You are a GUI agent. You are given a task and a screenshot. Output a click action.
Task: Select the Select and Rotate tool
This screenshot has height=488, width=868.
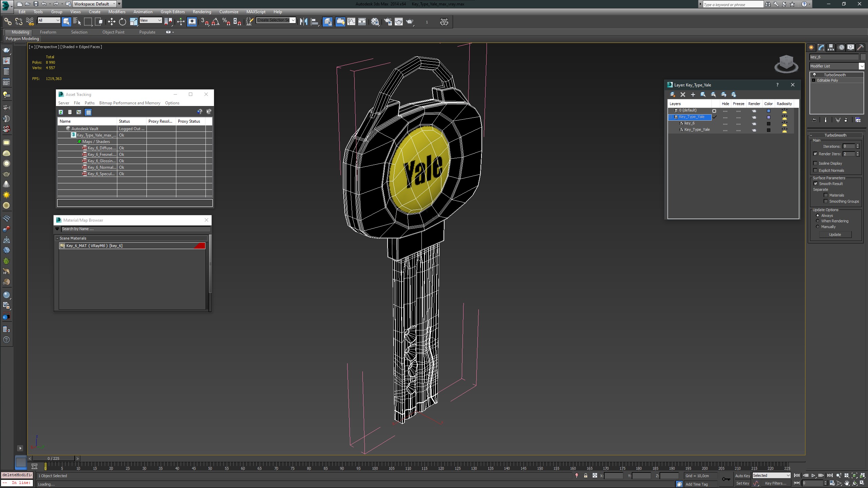point(122,22)
